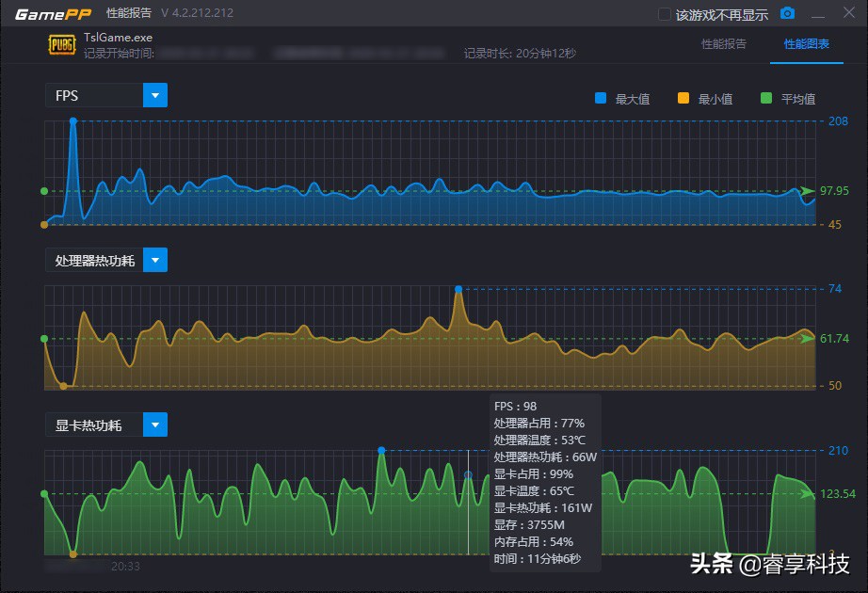Click the TslGame.exe process name
Image resolution: width=868 pixels, height=593 pixels.
(x=116, y=36)
